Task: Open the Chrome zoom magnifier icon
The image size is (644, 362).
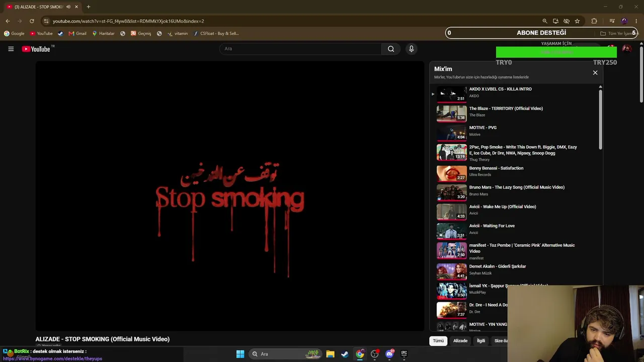Action: [x=544, y=21]
